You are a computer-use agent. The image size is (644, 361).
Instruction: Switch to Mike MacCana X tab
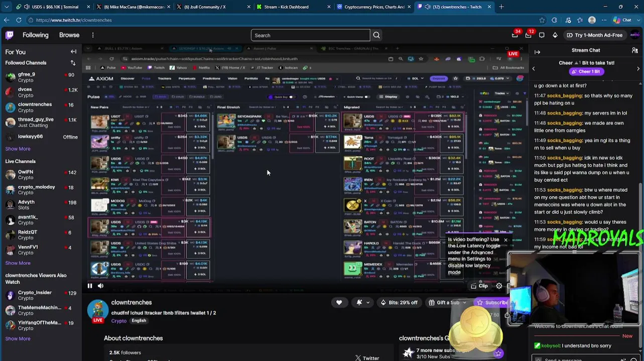click(133, 7)
